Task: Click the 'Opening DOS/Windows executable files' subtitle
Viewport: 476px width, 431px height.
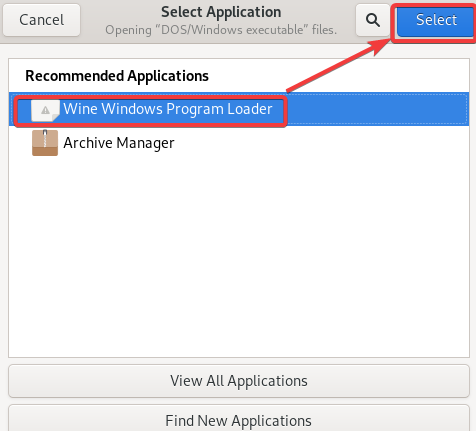Action: tap(221, 30)
